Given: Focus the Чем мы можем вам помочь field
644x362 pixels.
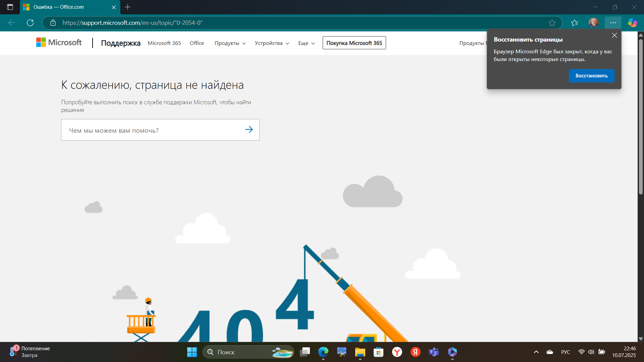Looking at the screenshot, I should [151, 130].
